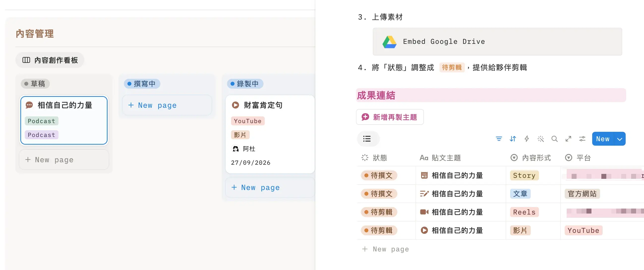Image resolution: width=644 pixels, height=270 pixels.
Task: Click the 待撰文 status in the Story row
Action: (x=379, y=175)
